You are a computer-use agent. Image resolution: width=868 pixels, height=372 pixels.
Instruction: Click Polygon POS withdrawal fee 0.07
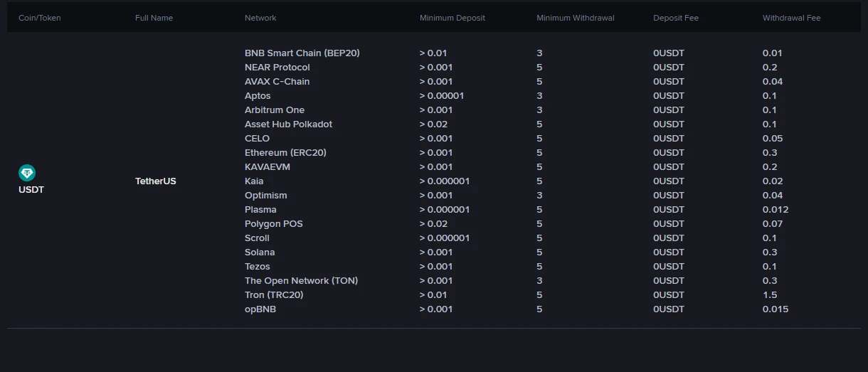pyautogui.click(x=773, y=224)
